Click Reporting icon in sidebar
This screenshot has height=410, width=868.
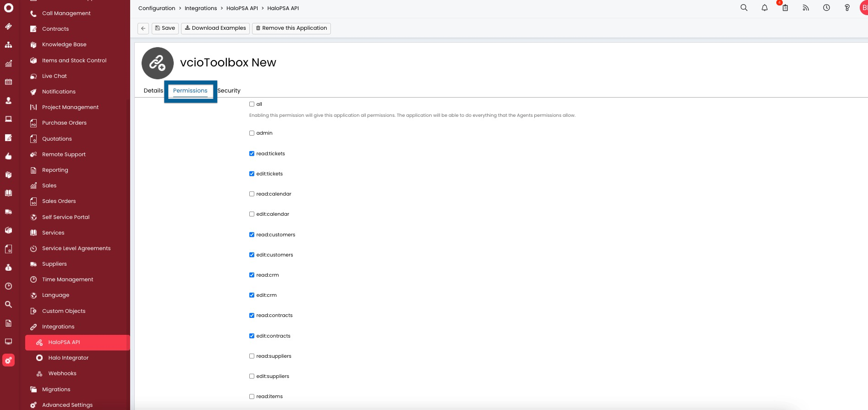point(33,170)
